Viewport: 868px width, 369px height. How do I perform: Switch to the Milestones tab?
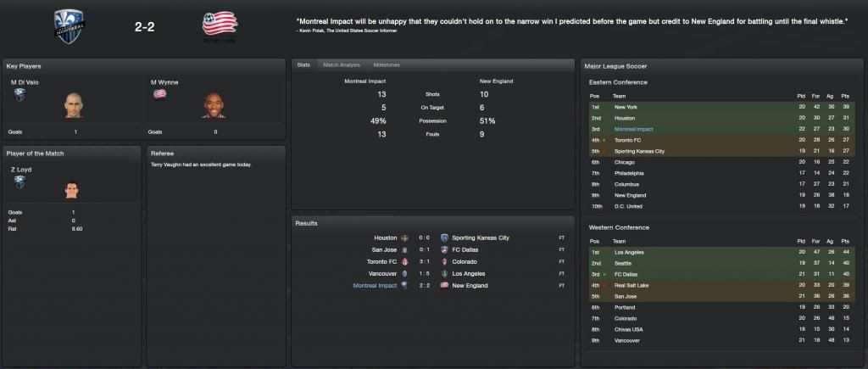click(x=386, y=64)
